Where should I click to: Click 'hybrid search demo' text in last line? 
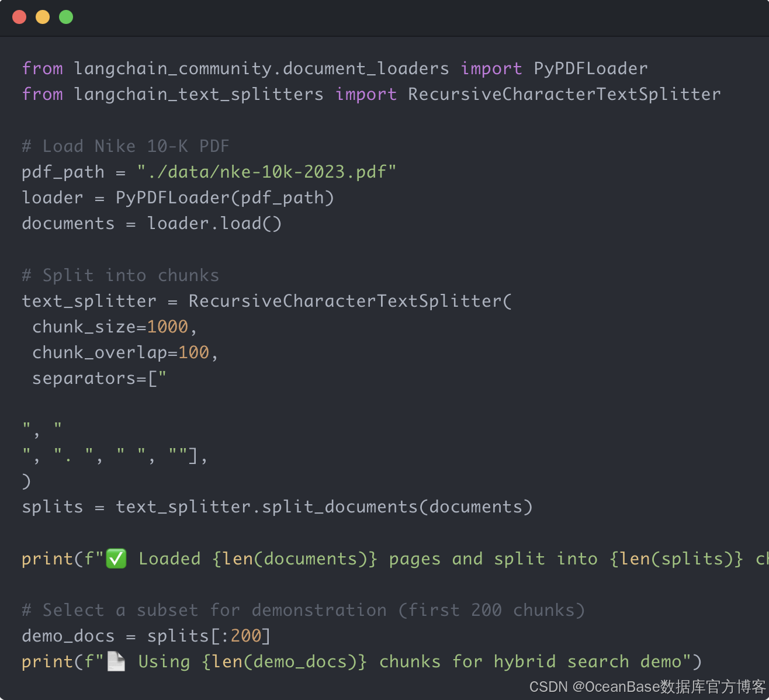coord(587,661)
